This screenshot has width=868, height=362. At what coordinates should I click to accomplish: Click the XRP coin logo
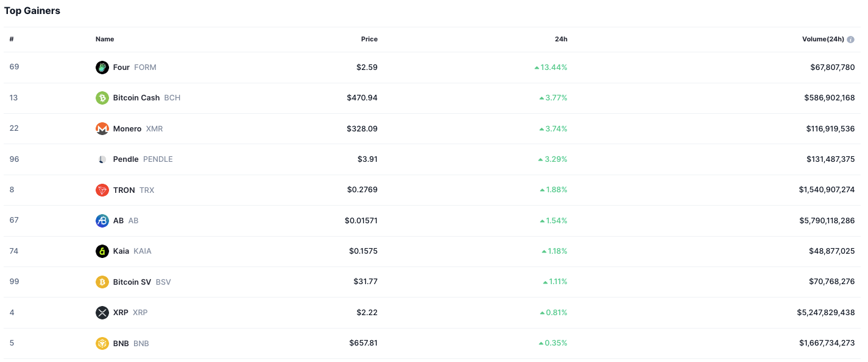(102, 313)
